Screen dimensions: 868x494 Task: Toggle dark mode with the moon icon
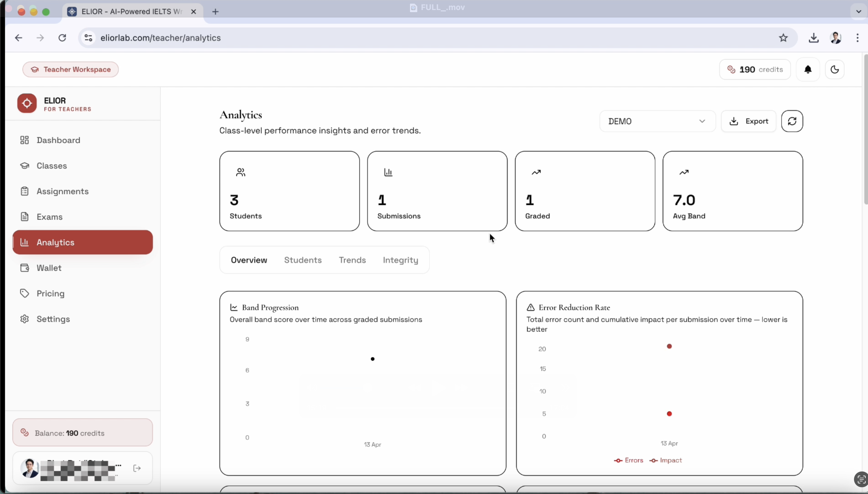click(x=835, y=70)
